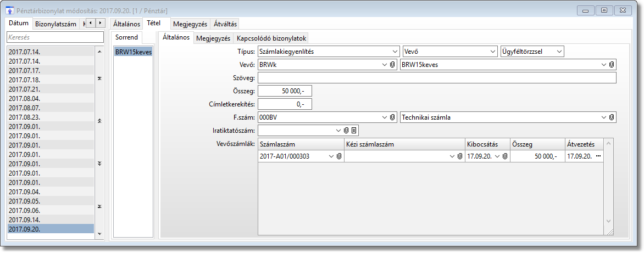Open the Vevő partner type dropdown
The width and height of the screenshot is (644, 253).
point(493,52)
